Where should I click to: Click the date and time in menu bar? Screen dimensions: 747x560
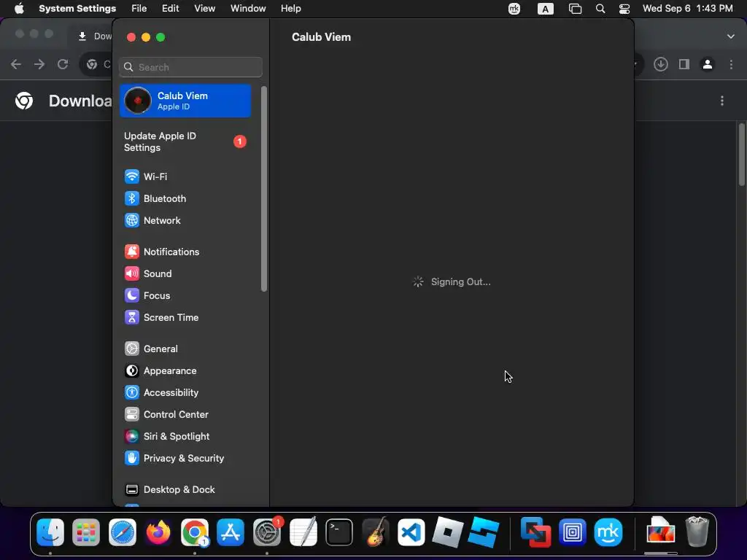pyautogui.click(x=687, y=9)
